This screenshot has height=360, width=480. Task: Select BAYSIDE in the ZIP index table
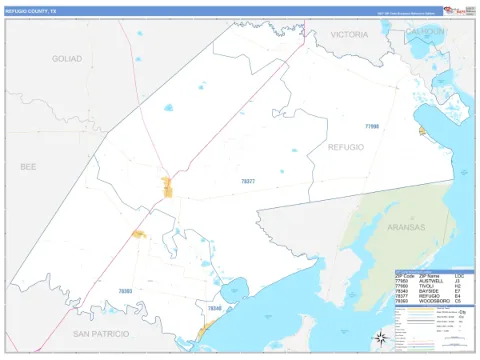tap(429, 291)
